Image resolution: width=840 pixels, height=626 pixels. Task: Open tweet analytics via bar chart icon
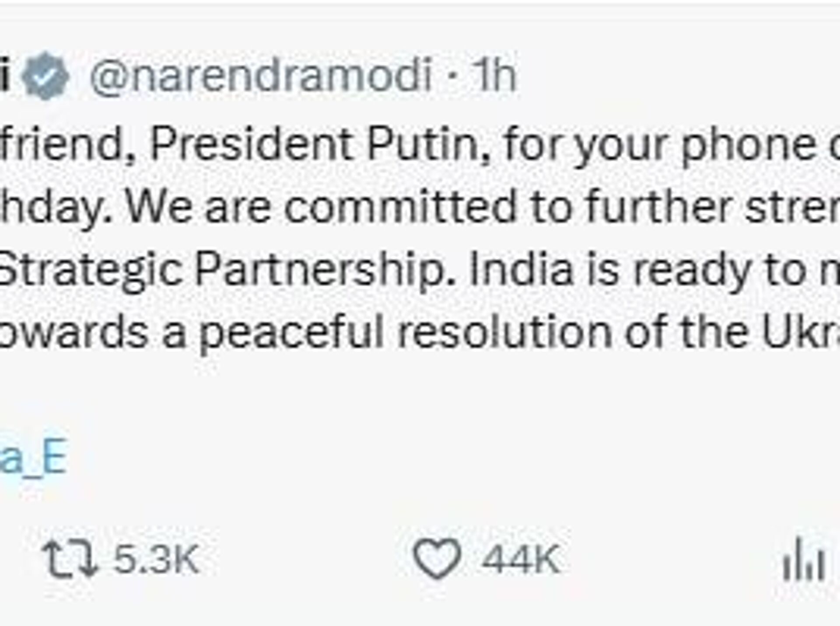pyautogui.click(x=803, y=559)
